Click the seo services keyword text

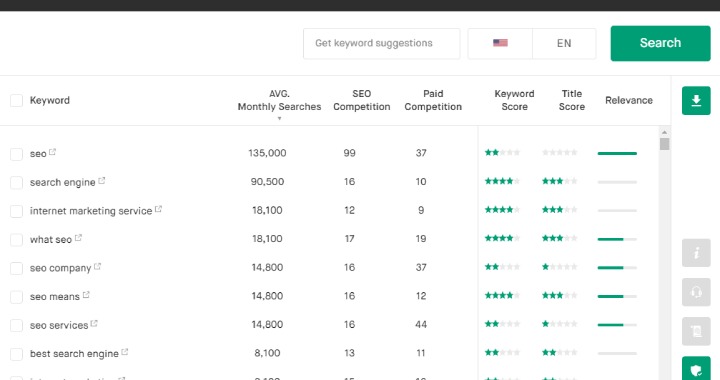coord(59,325)
